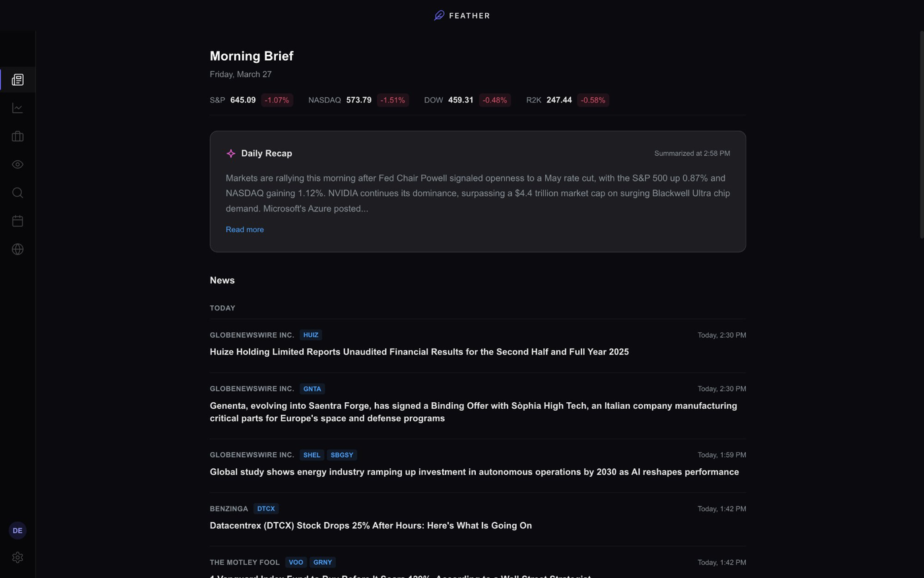Open the Datacentrex stock drop article
Image resolution: width=924 pixels, height=578 pixels.
pyautogui.click(x=371, y=525)
